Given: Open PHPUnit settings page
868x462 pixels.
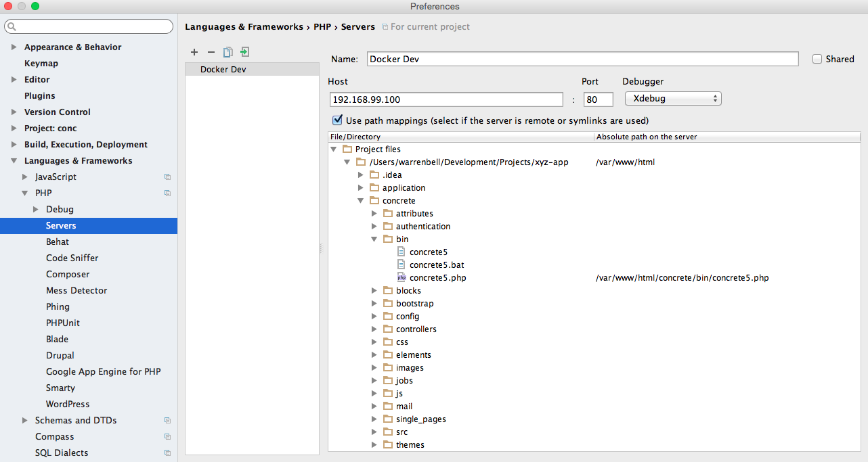Looking at the screenshot, I should [63, 323].
